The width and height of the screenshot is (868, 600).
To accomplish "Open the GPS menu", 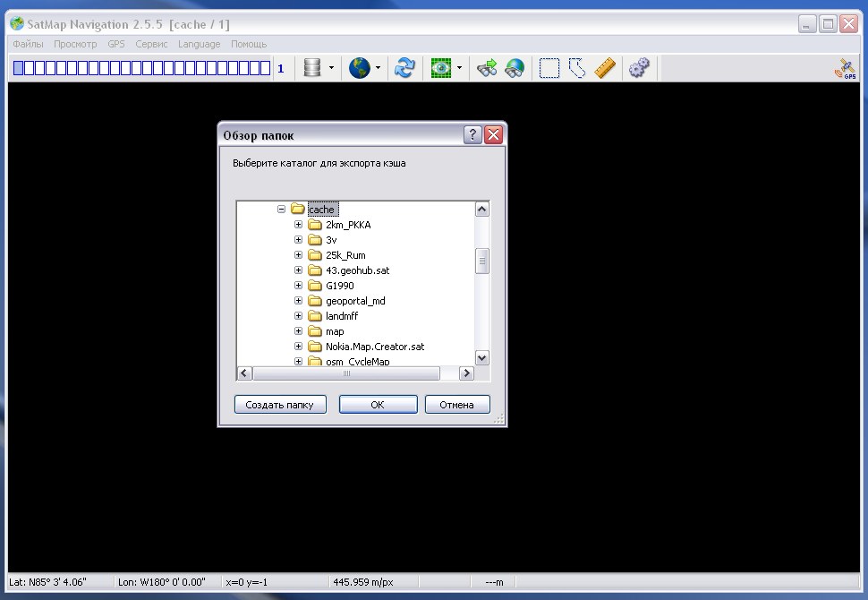I will (116, 44).
